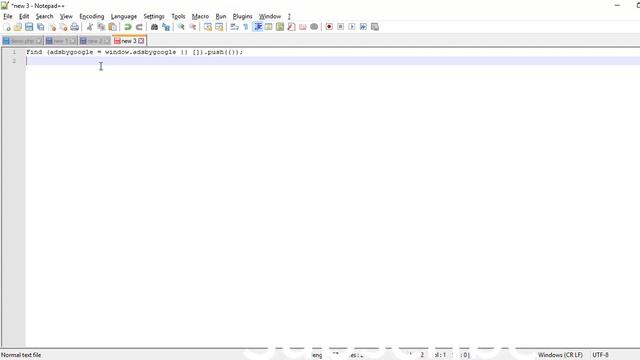The image size is (640, 360).
Task: Open the Window menu
Action: 270,16
